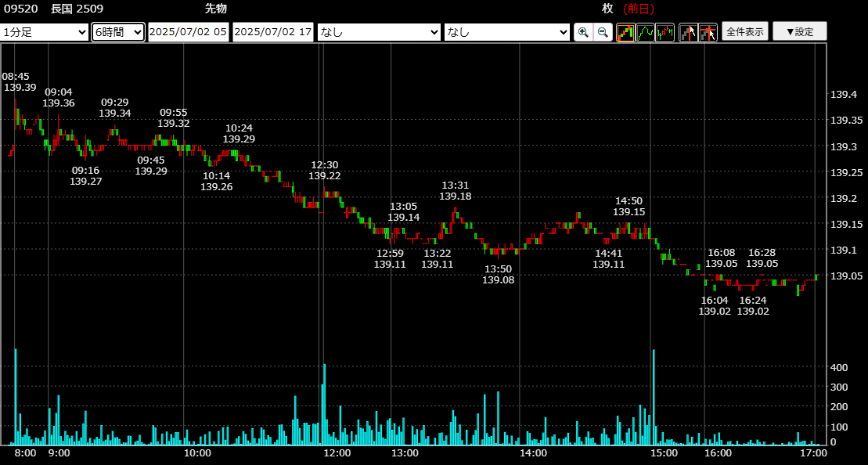Click the 08:45 139.39 high label
This screenshot has width=868, height=465.
click(19, 82)
